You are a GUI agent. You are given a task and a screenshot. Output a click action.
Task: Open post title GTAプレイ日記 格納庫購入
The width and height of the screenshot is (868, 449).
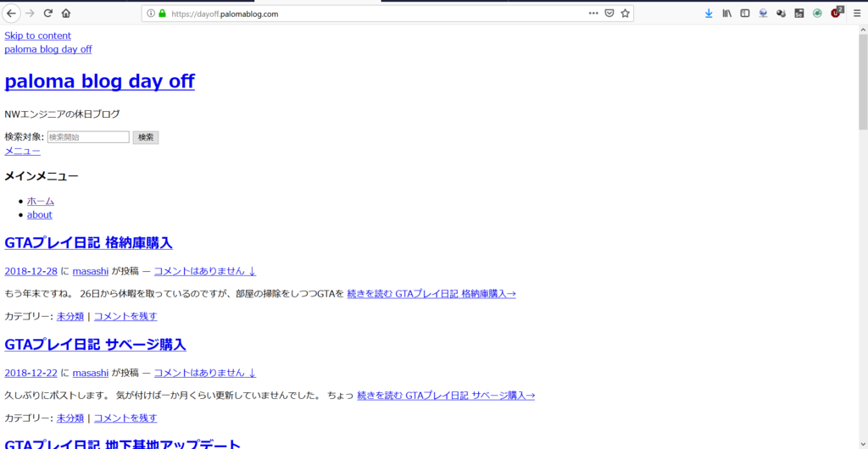(88, 243)
